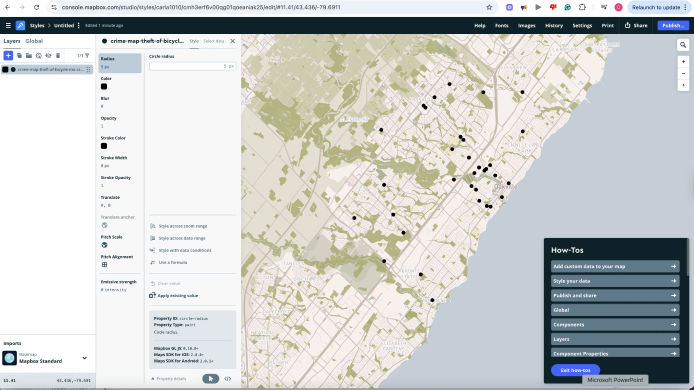The width and height of the screenshot is (694, 390).
Task: Open the code view icon
Action: pyautogui.click(x=227, y=379)
